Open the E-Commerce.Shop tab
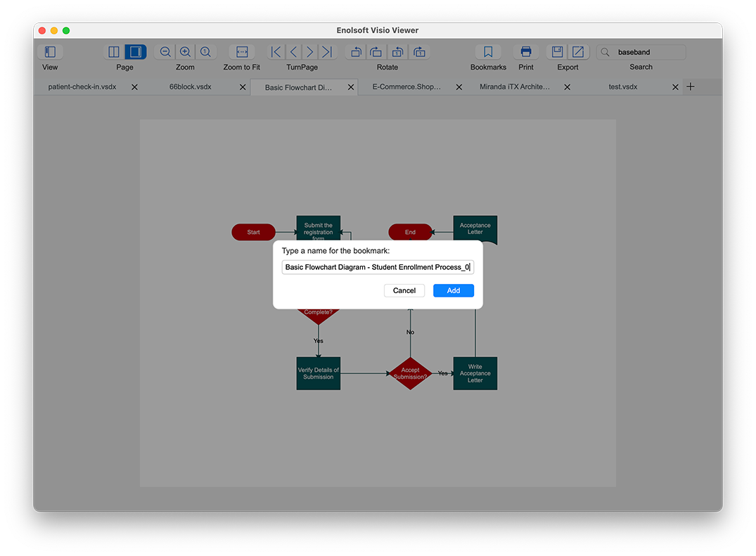Screen dimensions: 756x556 pos(406,87)
